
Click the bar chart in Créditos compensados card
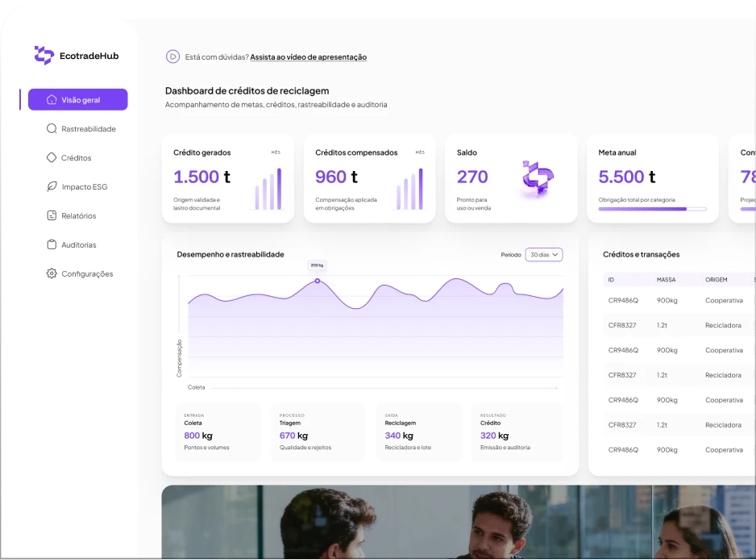409,189
